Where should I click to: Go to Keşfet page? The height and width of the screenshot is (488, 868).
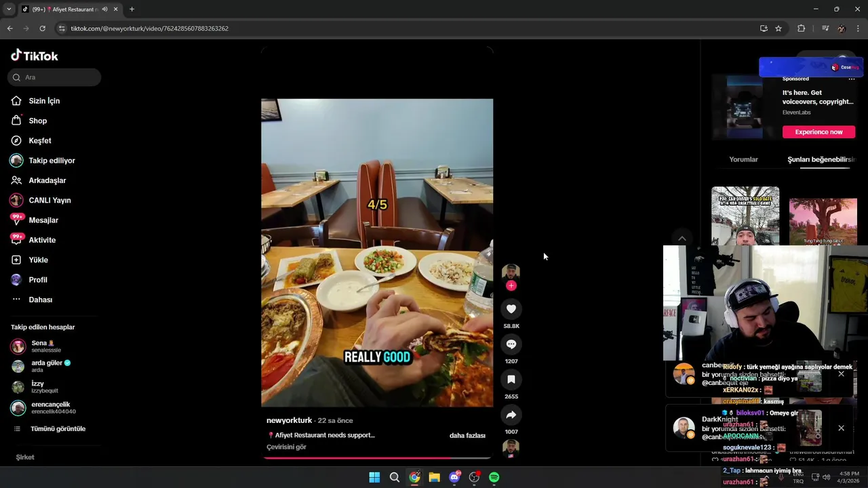tap(39, 140)
